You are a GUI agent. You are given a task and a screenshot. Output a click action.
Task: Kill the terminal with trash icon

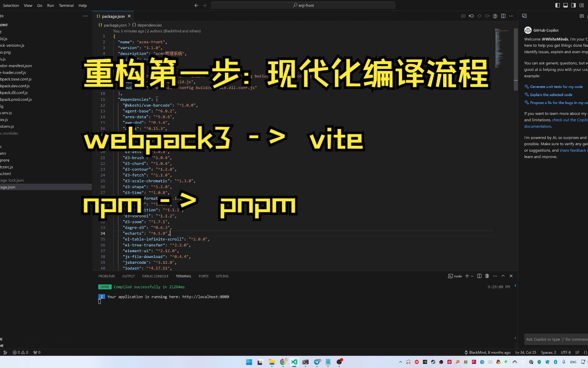click(487, 276)
